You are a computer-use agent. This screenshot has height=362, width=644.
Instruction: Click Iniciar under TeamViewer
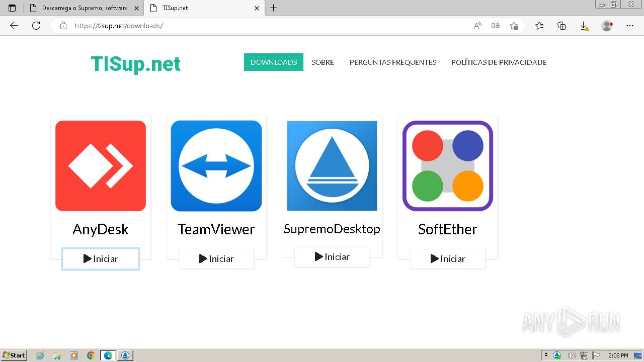[x=216, y=259]
